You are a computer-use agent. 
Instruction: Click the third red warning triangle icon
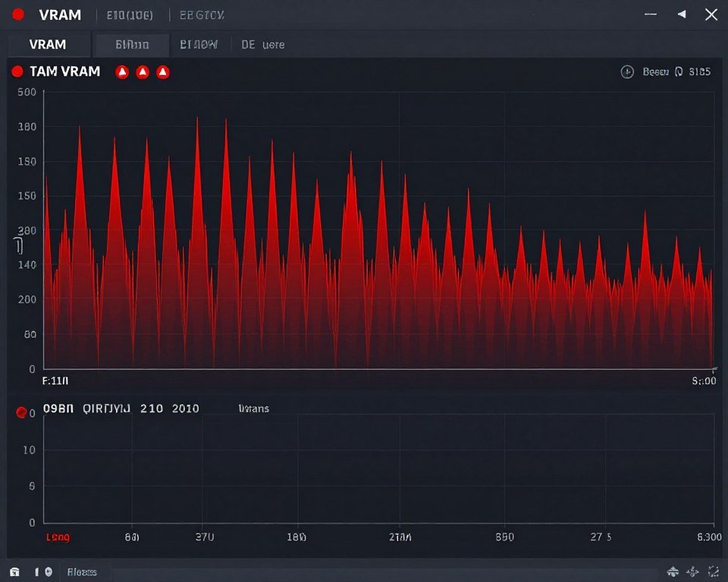tap(163, 71)
